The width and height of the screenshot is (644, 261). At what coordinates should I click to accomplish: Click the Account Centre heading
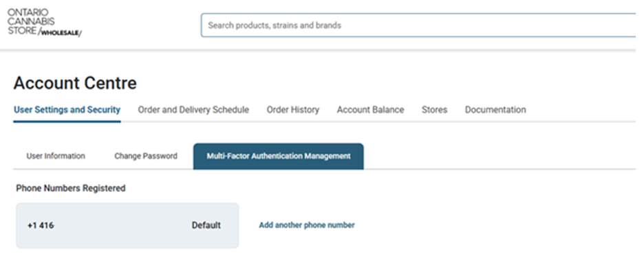pyautogui.click(x=75, y=83)
